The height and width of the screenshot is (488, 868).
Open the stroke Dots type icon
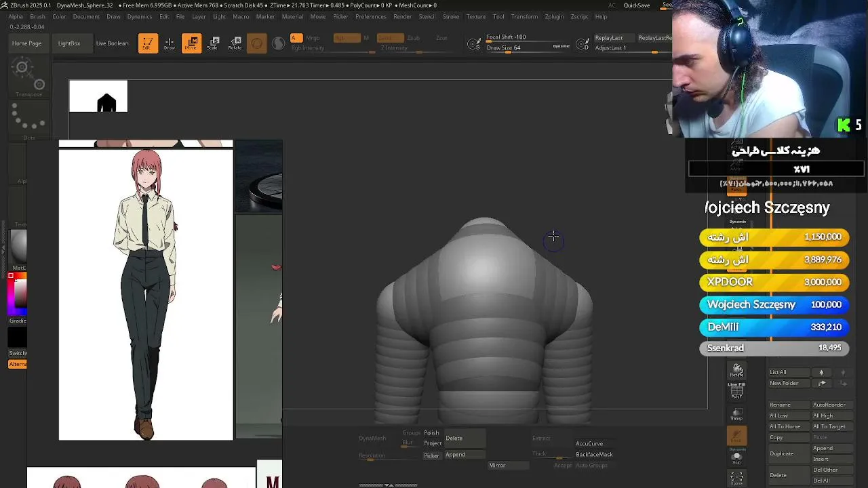pyautogui.click(x=29, y=119)
